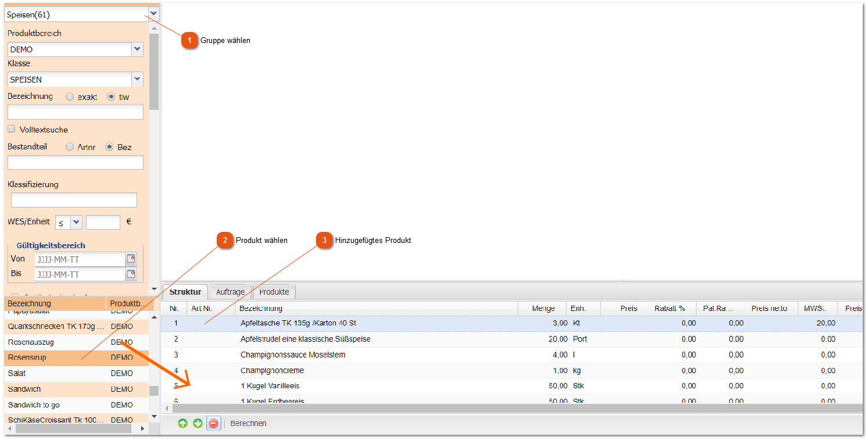The image size is (868, 440).
Task: Select SchiKäseCroissant Tk row in product list
Action: tap(77, 419)
